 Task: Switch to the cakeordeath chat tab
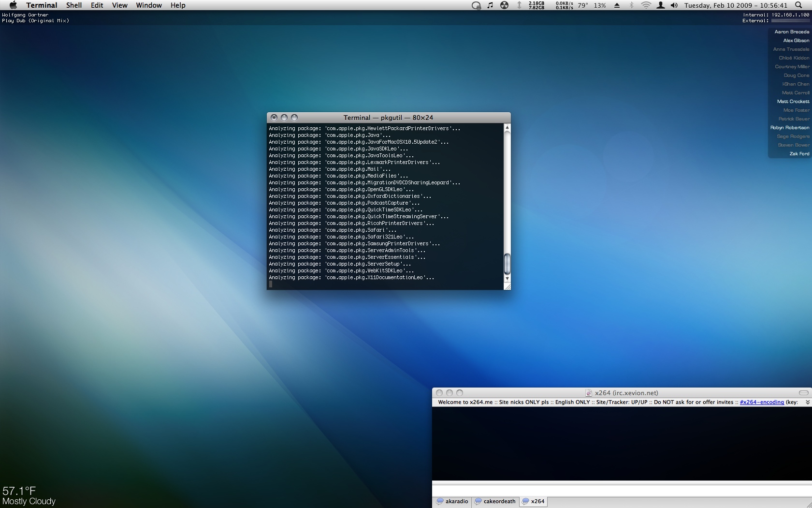pos(495,502)
